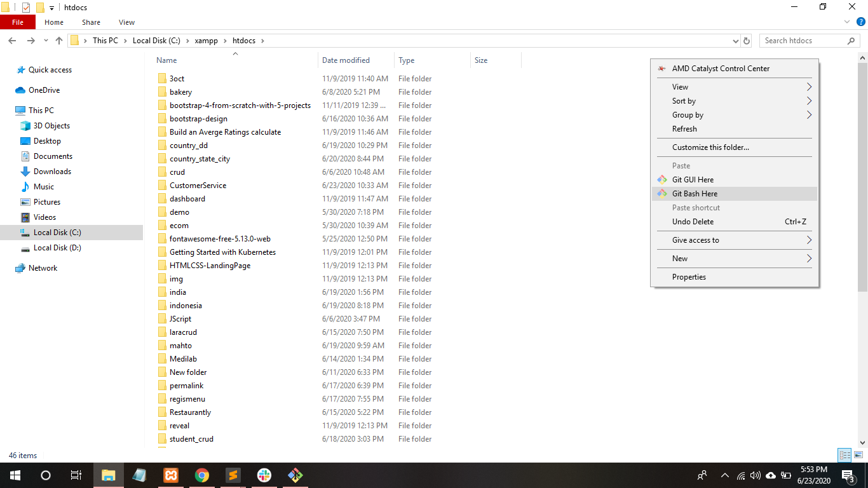Image resolution: width=868 pixels, height=488 pixels.
Task: Switch to details view layout
Action: [x=844, y=455]
